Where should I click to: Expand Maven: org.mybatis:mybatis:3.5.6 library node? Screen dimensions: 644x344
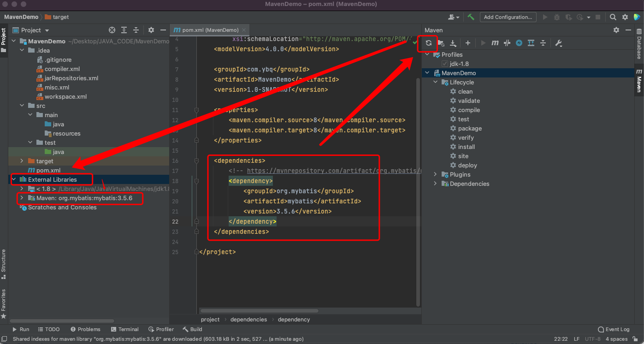[22, 198]
